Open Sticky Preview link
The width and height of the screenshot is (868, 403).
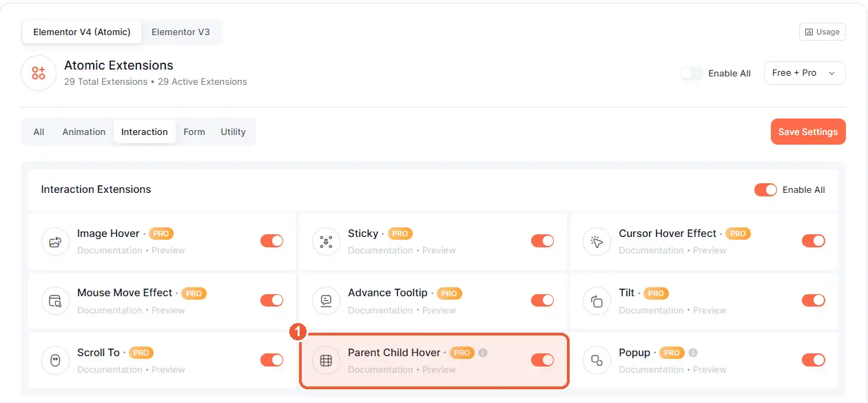439,250
